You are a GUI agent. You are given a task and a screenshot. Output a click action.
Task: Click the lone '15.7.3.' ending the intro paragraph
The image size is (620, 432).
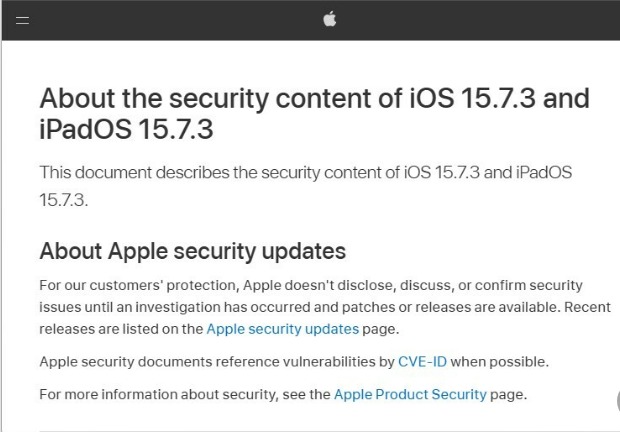pyautogui.click(x=64, y=199)
